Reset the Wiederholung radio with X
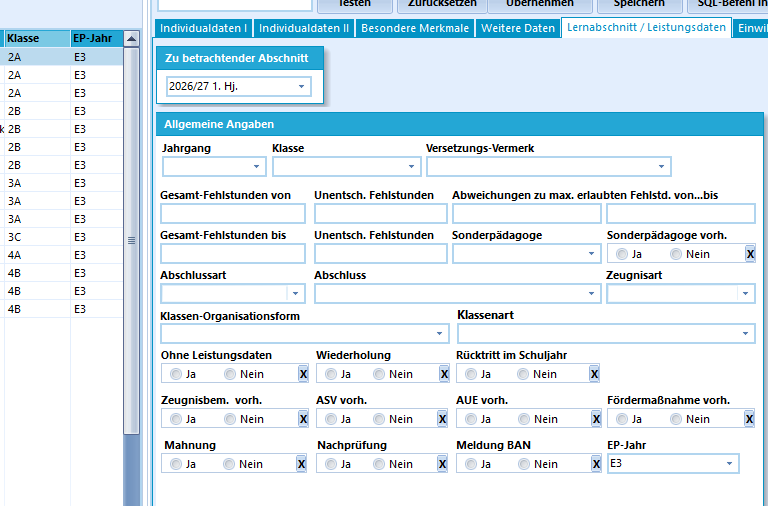Screen dimensions: 768x506 (444, 374)
